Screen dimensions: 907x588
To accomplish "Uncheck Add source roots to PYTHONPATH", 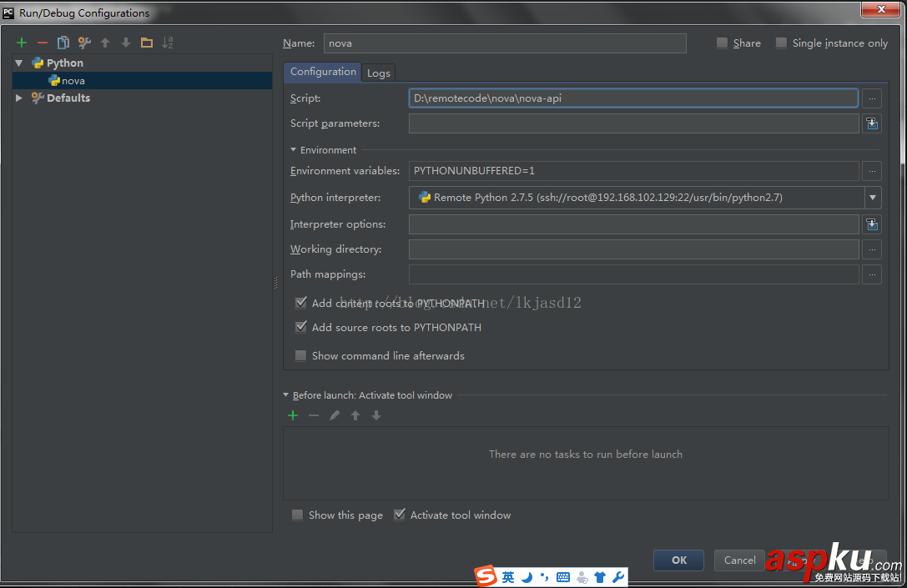I will pos(300,327).
